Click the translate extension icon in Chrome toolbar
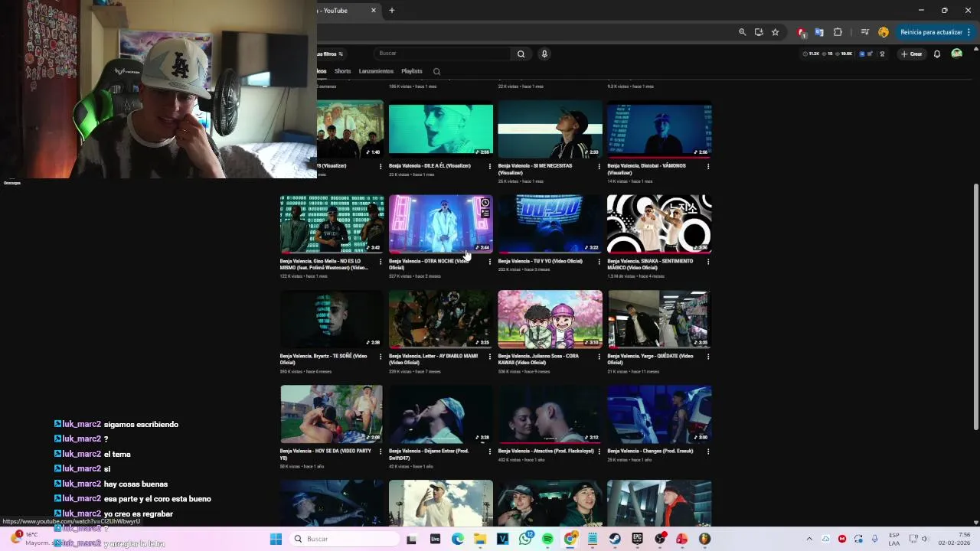980x551 pixels. 819,32
